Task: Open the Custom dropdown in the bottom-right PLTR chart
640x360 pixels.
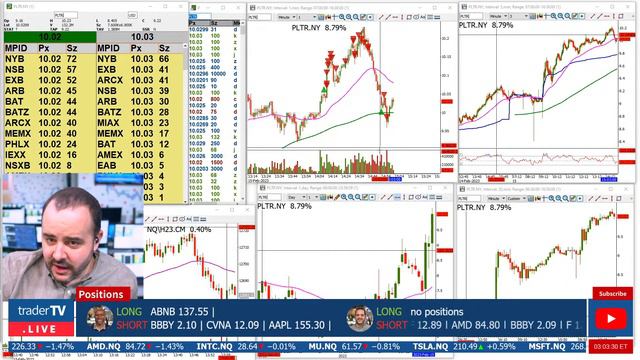Action: point(516,198)
